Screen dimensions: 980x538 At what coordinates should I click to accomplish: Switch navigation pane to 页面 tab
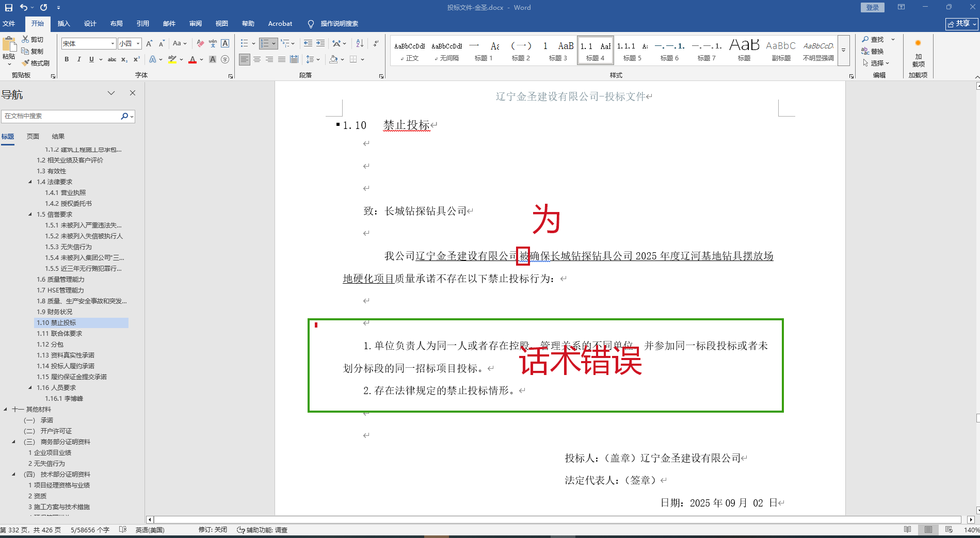pos(33,137)
